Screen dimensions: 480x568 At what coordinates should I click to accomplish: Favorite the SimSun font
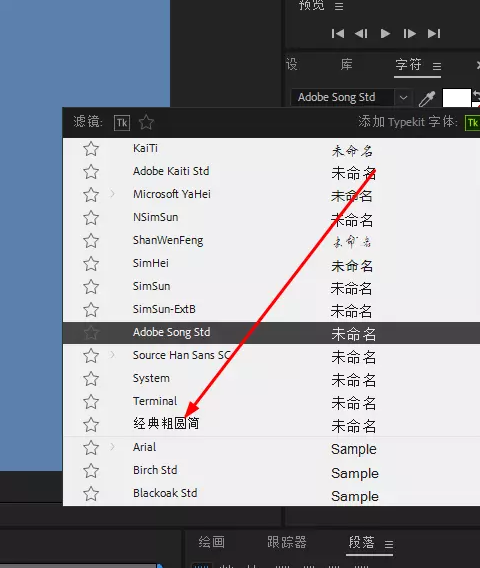click(x=91, y=287)
